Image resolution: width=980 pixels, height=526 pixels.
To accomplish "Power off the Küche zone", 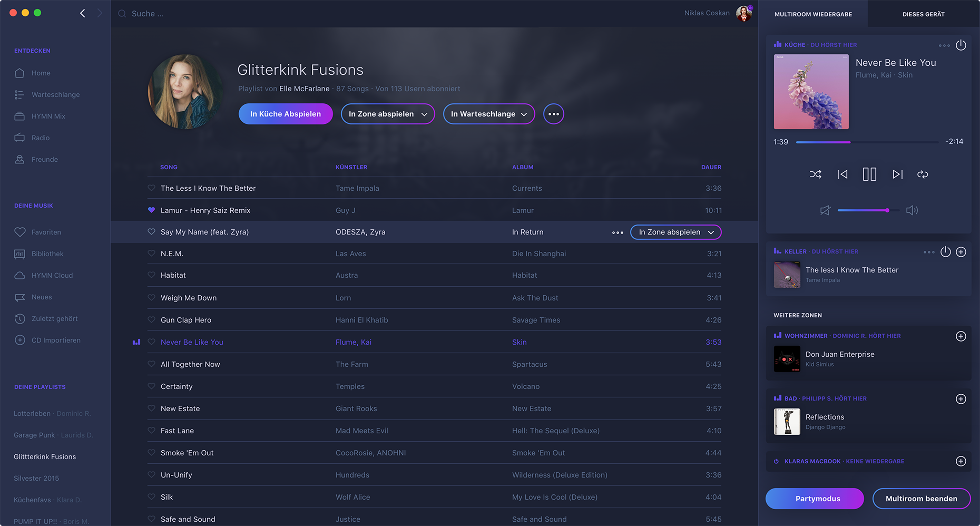I will pyautogui.click(x=961, y=45).
